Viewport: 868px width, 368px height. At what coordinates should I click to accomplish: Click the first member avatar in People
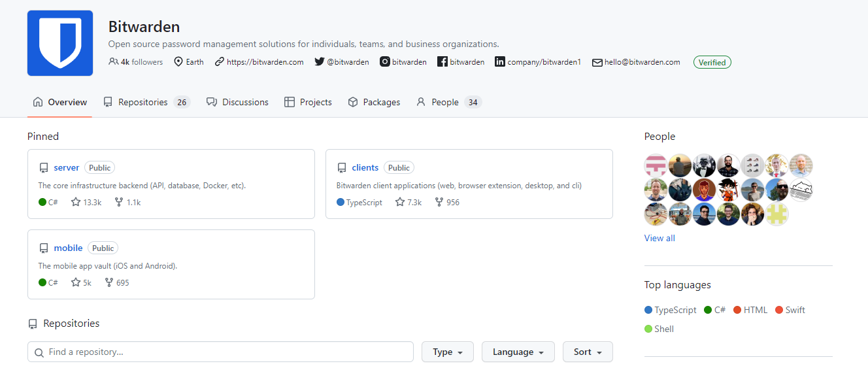point(656,166)
